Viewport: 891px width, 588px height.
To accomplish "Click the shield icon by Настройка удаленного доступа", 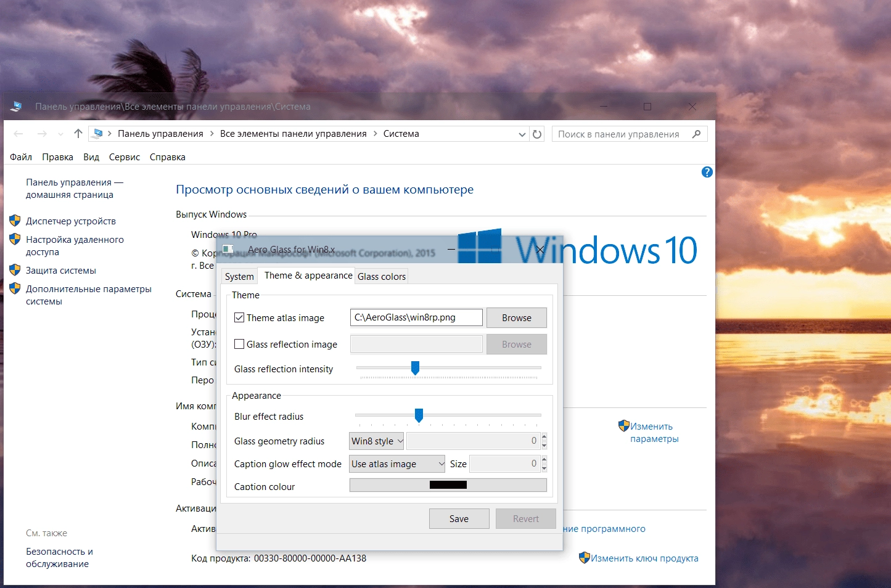I will (x=15, y=239).
